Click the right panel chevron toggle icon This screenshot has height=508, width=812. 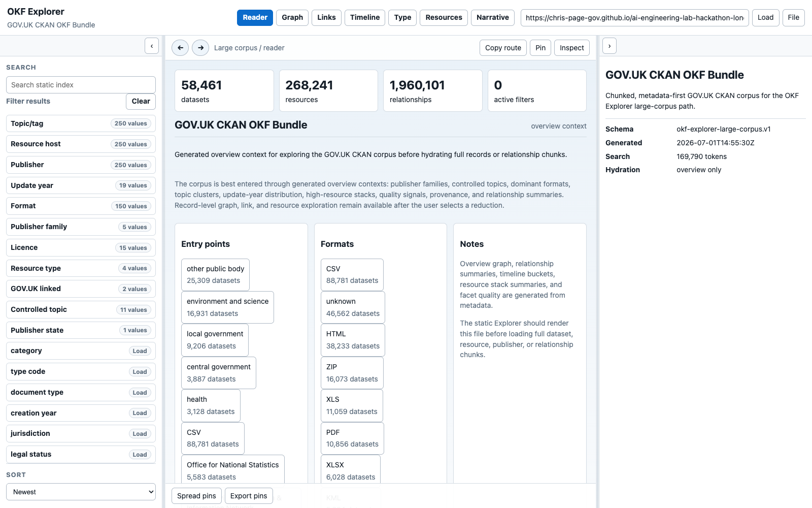coord(610,46)
